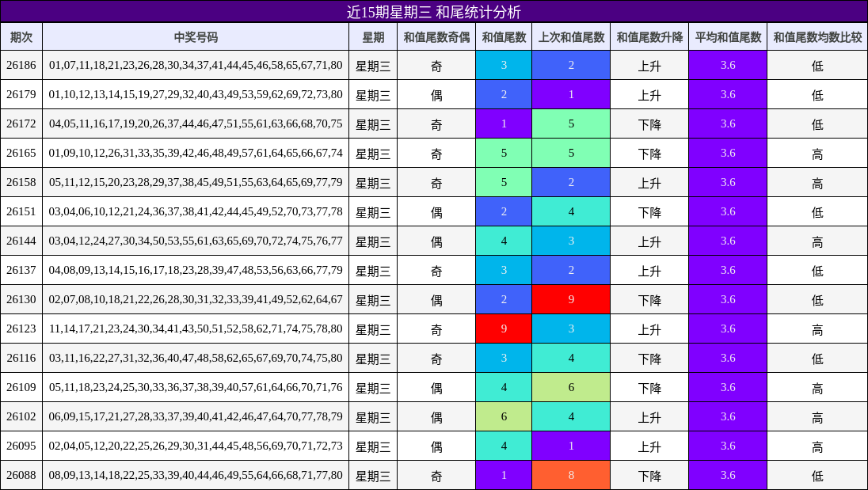The height and width of the screenshot is (490, 868).
Task: Select period number 26165
Action: tap(21, 154)
